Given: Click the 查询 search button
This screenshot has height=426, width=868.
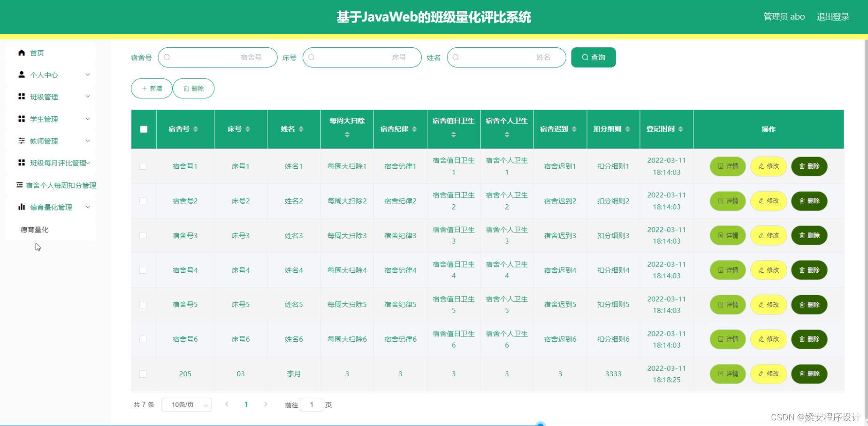Looking at the screenshot, I should tap(593, 57).
